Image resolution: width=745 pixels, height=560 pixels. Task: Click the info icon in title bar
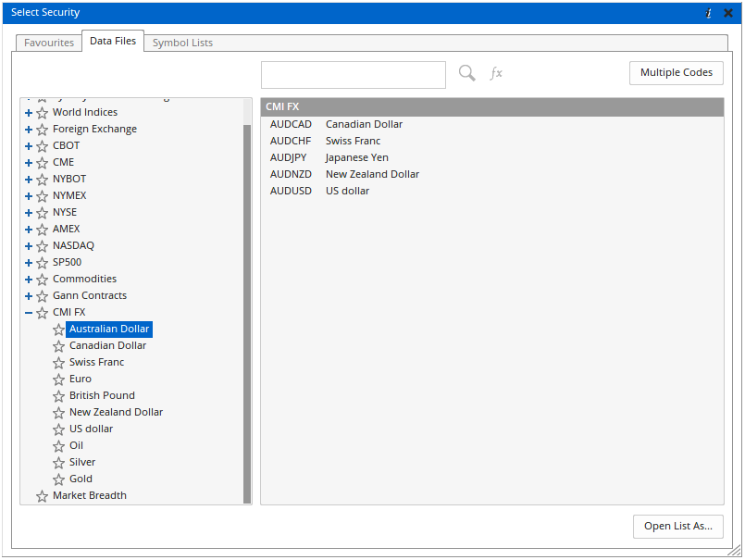(x=709, y=13)
